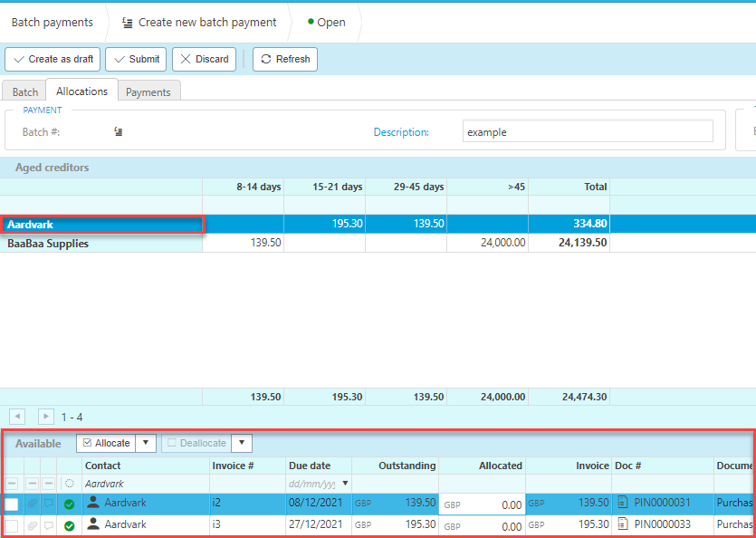This screenshot has width=756, height=538.
Task: Go to the next page of aged creditors
Action: tap(46, 417)
